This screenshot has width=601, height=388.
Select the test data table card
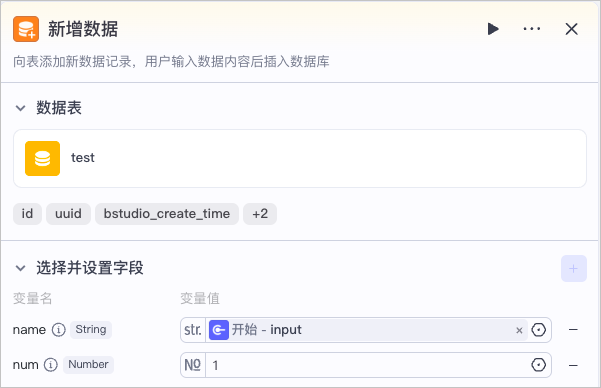click(300, 158)
